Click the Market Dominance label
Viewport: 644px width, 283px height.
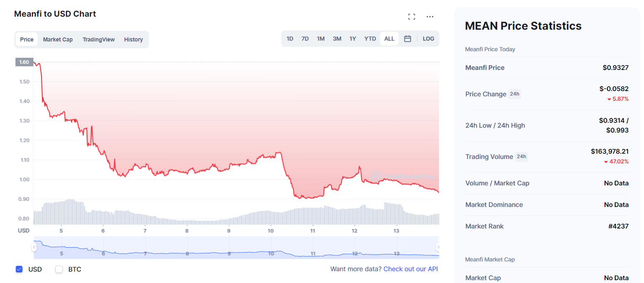coord(494,205)
